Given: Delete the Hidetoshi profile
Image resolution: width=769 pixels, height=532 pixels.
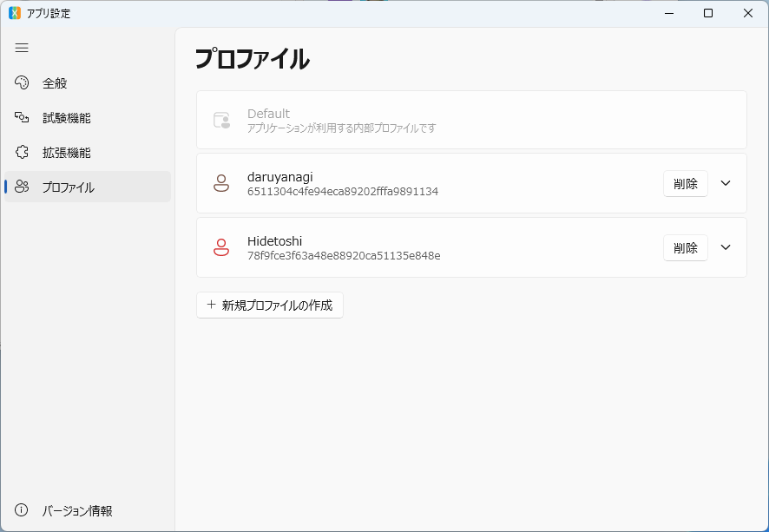Looking at the screenshot, I should [685, 247].
